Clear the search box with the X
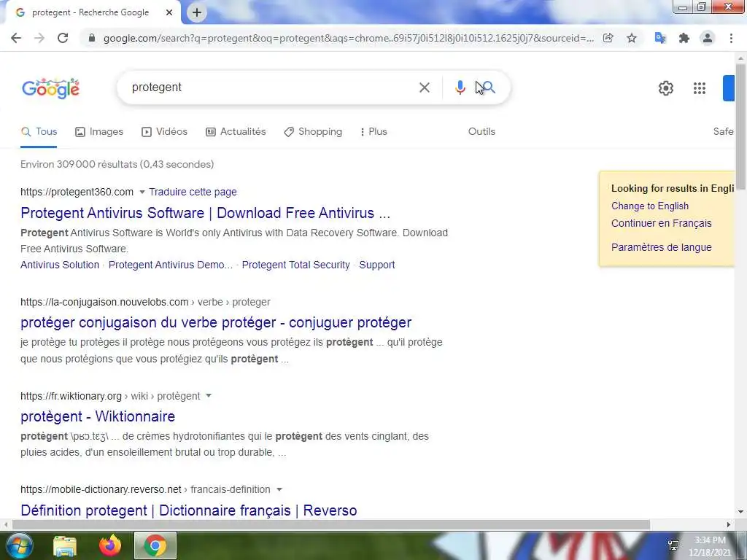 pyautogui.click(x=425, y=87)
